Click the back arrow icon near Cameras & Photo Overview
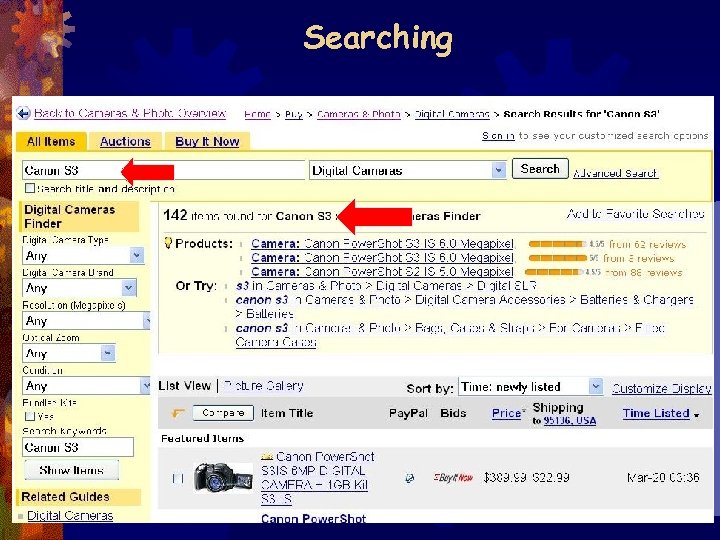Viewport: 720px width, 540px height. point(23,113)
